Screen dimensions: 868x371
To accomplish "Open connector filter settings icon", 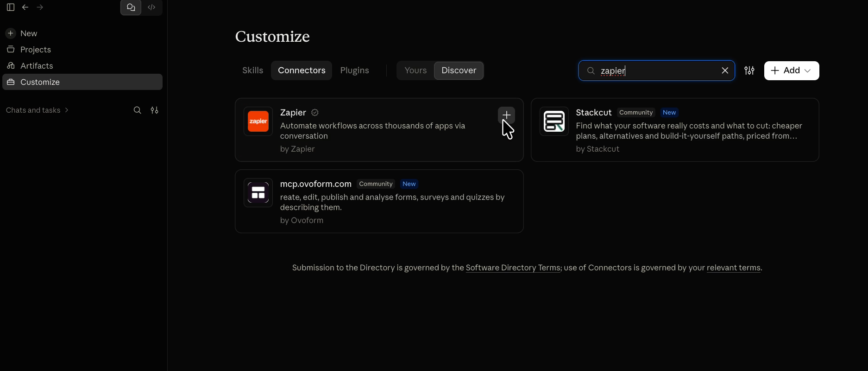I will click(749, 70).
